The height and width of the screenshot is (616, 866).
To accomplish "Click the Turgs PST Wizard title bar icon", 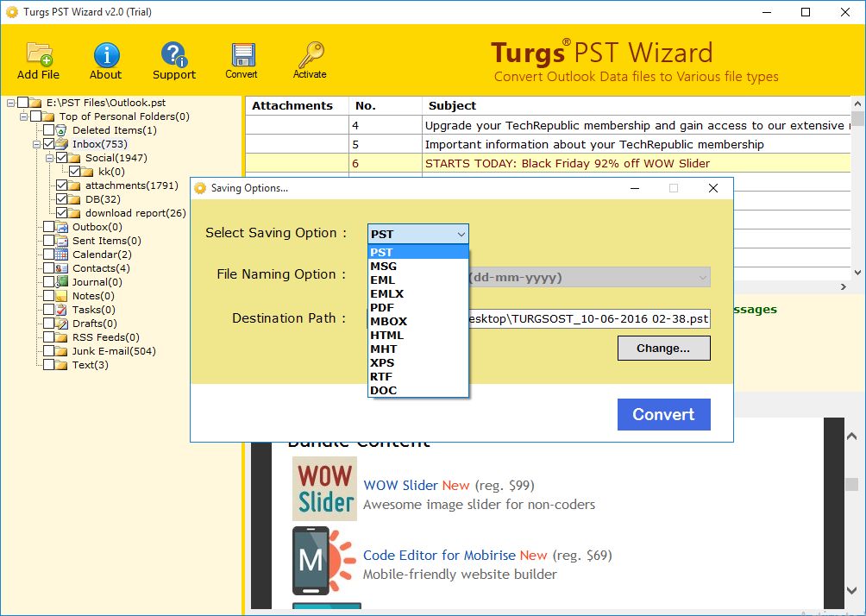I will pos(11,11).
